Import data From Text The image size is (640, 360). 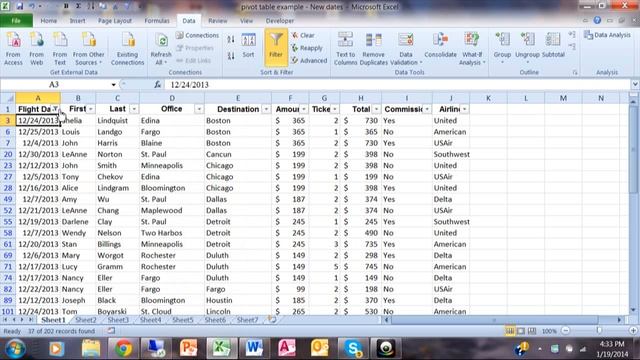tap(60, 49)
